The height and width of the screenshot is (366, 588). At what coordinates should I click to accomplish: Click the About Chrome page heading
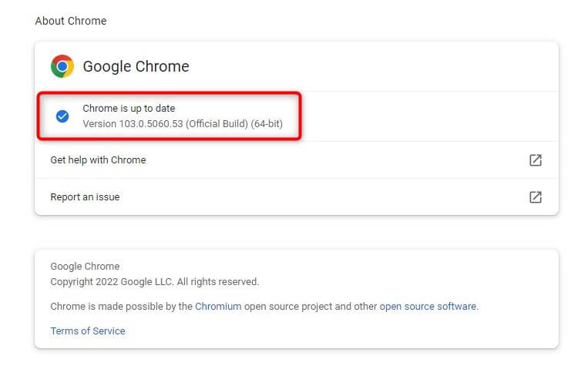(x=71, y=21)
